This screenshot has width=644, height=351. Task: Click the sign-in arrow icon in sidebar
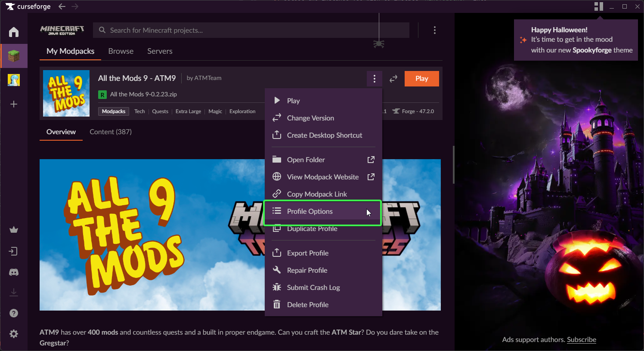click(14, 251)
